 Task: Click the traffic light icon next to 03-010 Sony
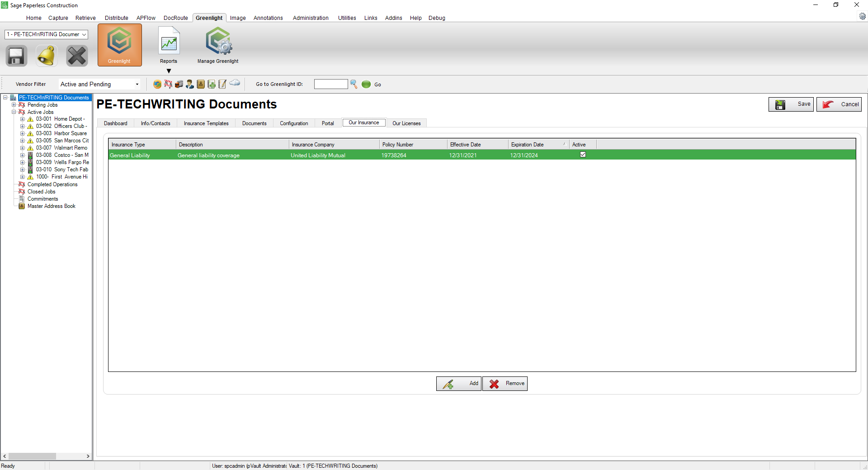click(30, 170)
